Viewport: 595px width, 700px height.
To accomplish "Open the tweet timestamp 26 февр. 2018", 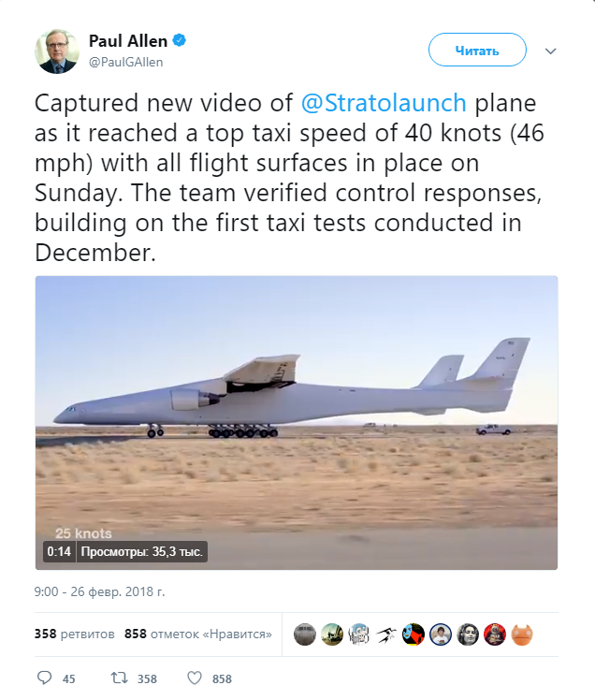I will pyautogui.click(x=99, y=592).
